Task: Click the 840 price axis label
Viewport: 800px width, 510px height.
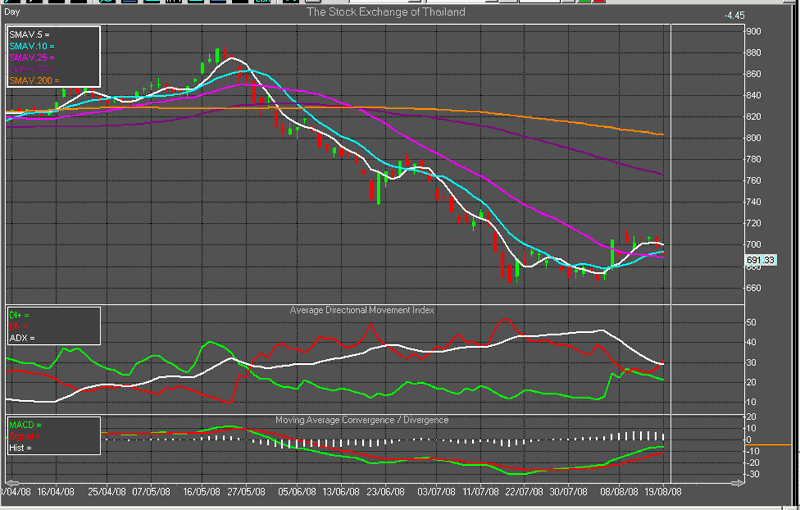Action: (x=754, y=95)
